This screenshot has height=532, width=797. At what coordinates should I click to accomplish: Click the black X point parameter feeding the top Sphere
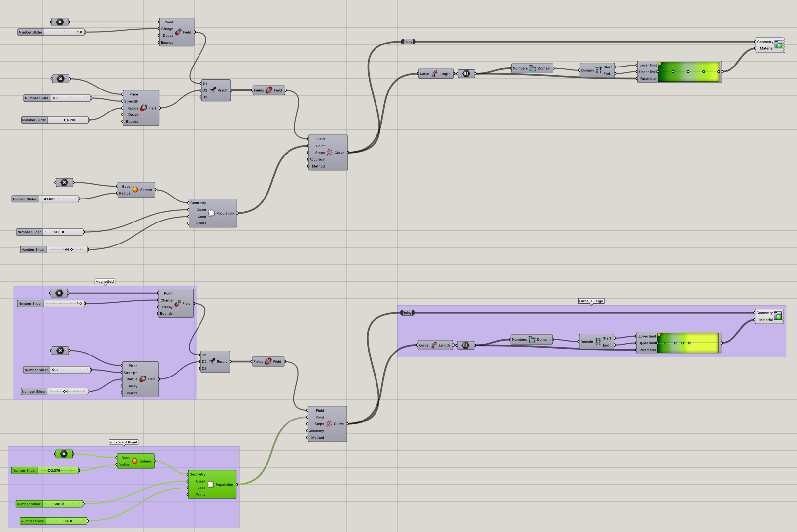(x=64, y=182)
